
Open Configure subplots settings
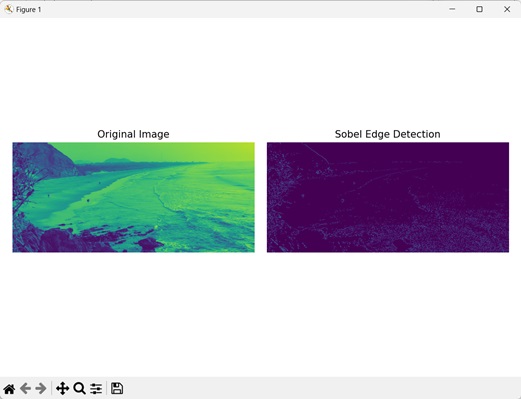click(96, 389)
